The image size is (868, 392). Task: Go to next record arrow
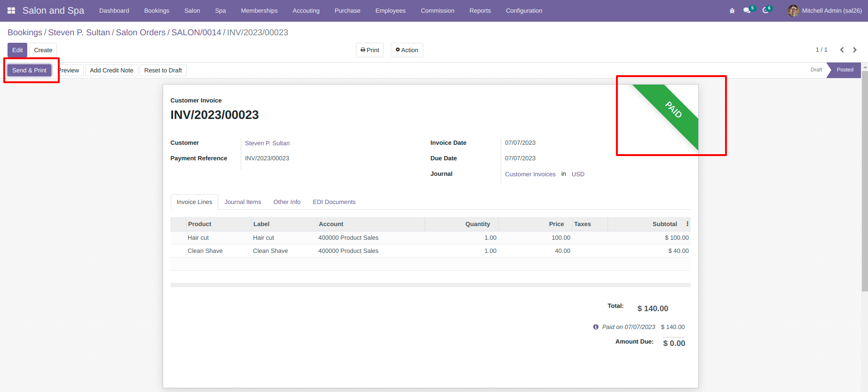click(x=855, y=50)
